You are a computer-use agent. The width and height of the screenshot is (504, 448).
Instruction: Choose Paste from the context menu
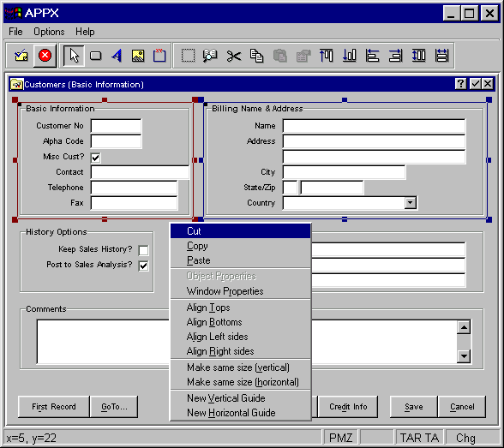coord(240,260)
